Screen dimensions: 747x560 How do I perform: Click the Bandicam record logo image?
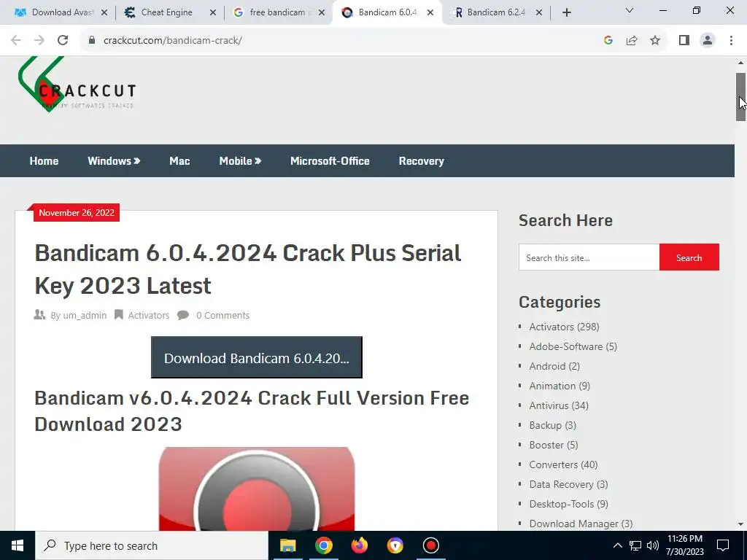256,489
